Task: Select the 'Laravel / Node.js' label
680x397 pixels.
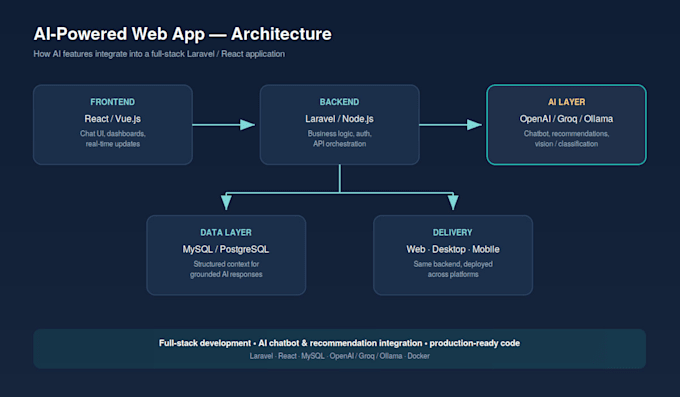Action: tap(340, 119)
